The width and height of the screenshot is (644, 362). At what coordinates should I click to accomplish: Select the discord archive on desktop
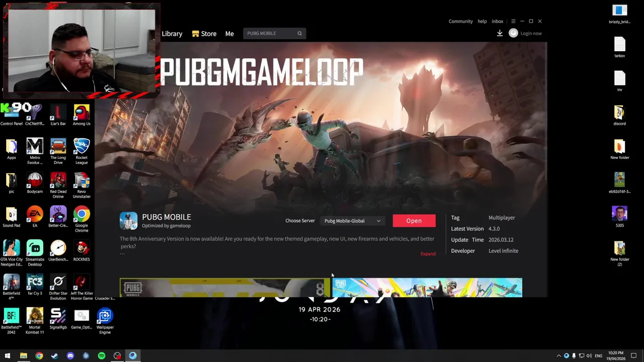[x=619, y=115]
